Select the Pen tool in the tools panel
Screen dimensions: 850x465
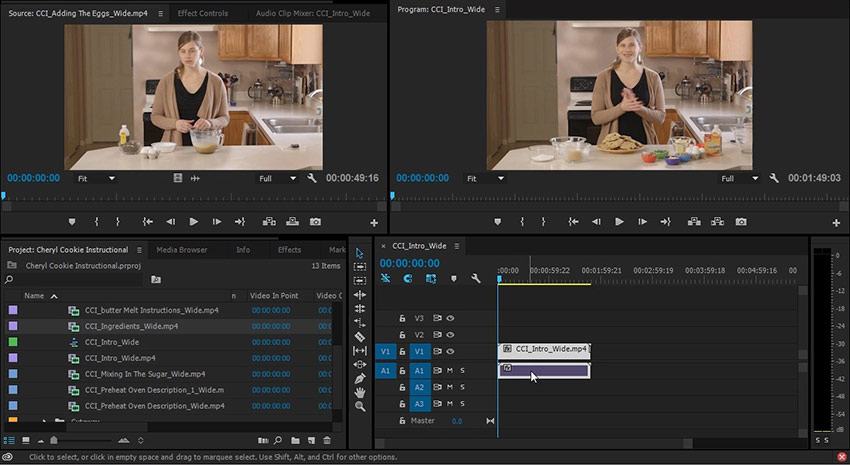(x=360, y=378)
